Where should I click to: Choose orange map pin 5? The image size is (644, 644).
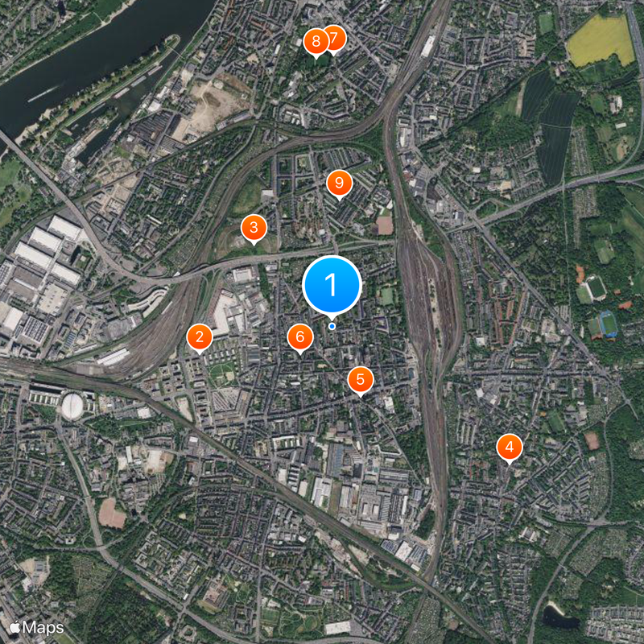[360, 380]
